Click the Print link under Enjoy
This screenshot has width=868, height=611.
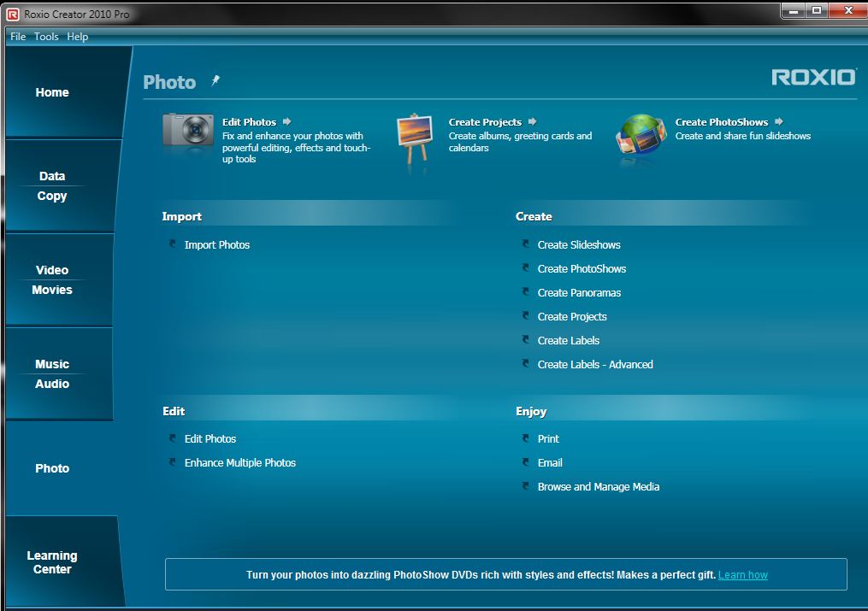[548, 439]
